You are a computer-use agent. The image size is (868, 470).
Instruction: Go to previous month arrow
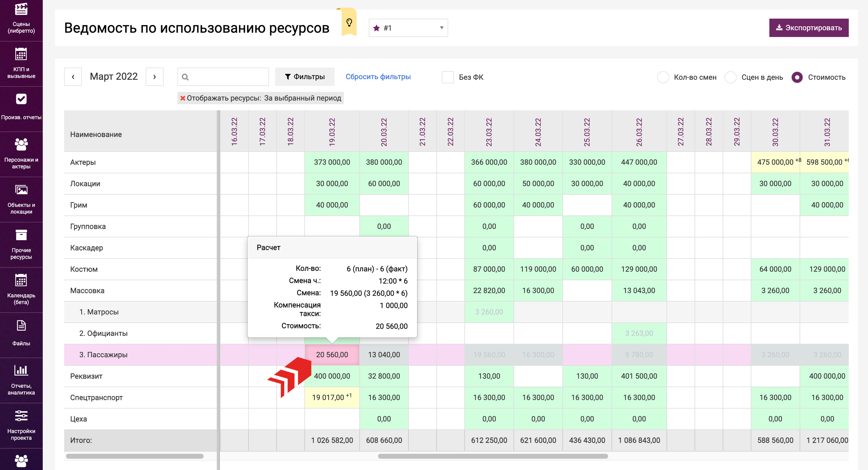[73, 77]
